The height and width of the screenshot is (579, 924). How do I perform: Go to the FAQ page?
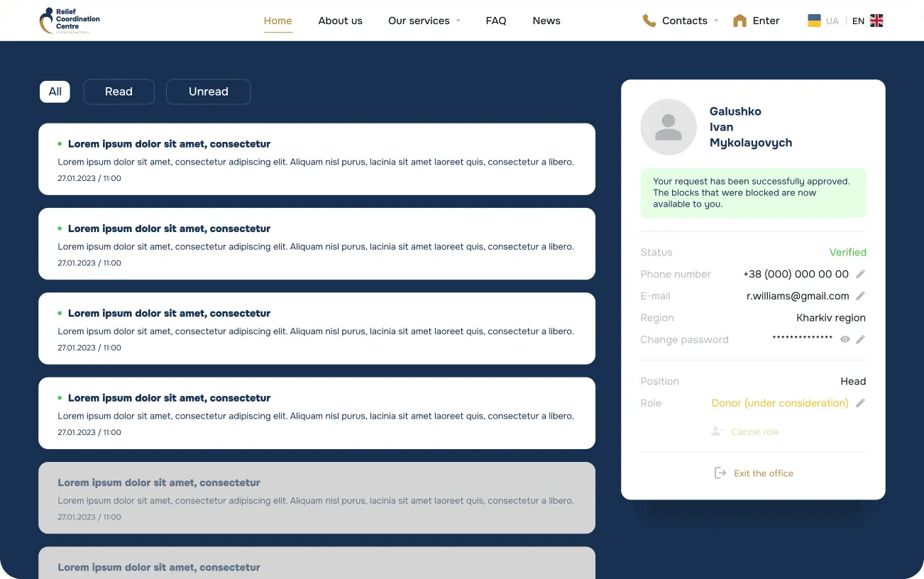coord(496,21)
